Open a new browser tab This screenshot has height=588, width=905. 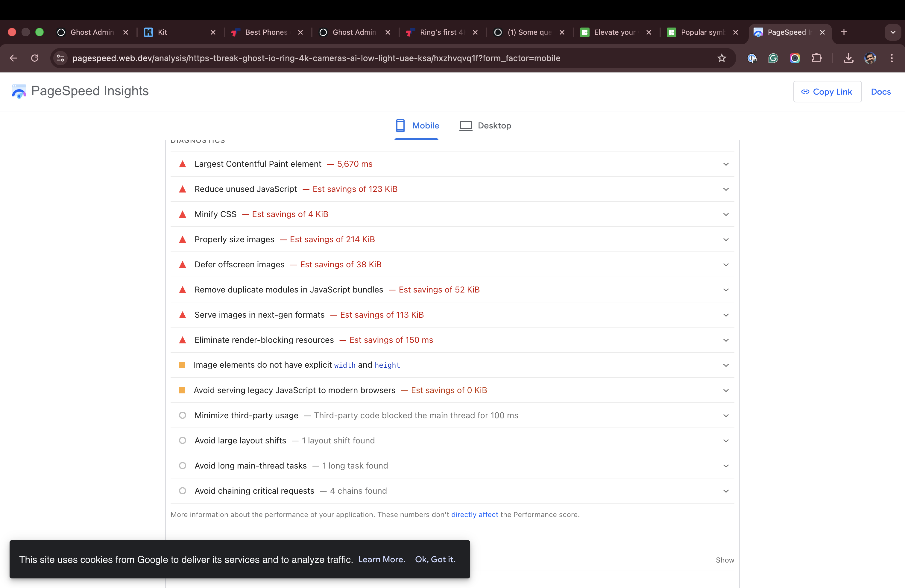844,32
